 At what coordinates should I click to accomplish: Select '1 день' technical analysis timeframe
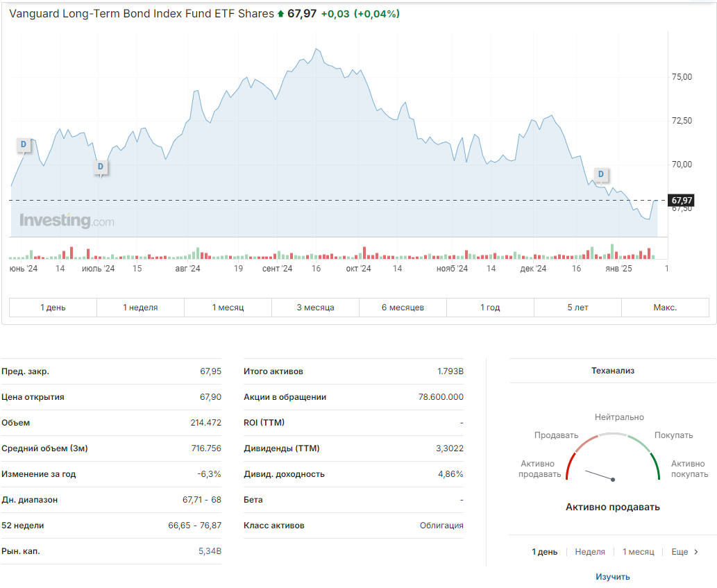pos(545,552)
